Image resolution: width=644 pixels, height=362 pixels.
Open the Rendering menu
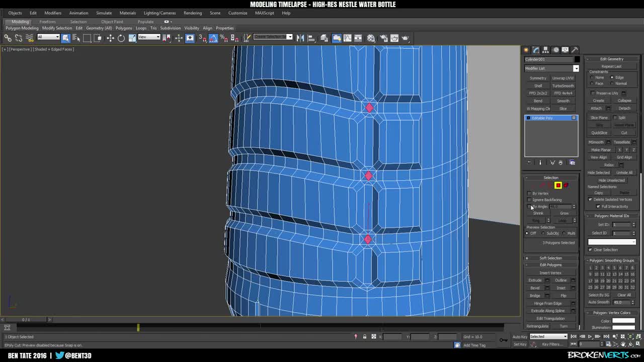click(193, 13)
